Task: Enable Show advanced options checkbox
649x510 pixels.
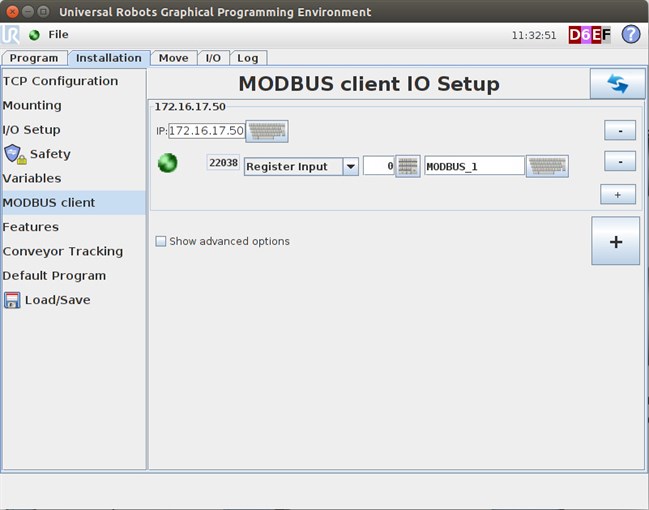Action: 161,241
